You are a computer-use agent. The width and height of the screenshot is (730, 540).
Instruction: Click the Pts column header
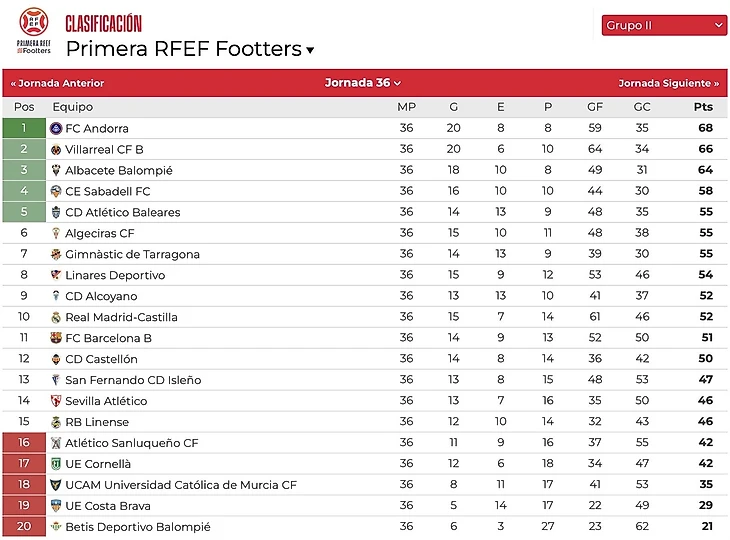(x=703, y=107)
